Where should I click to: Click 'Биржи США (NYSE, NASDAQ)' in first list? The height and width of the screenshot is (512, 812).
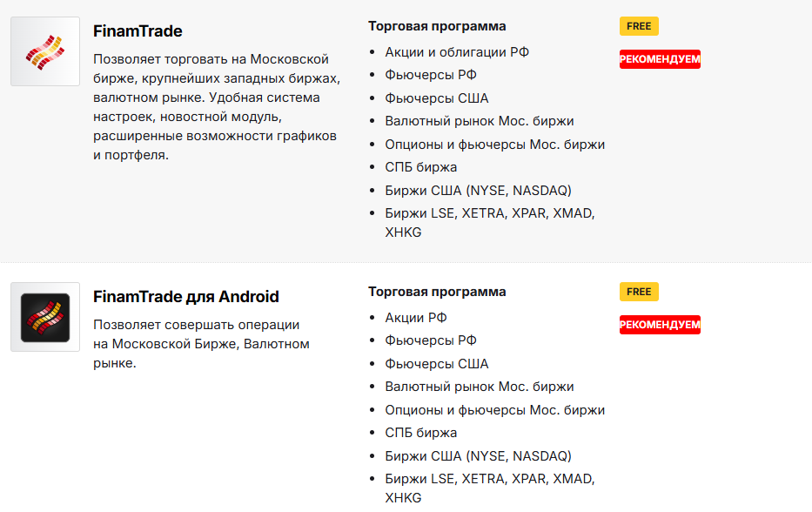[478, 190]
